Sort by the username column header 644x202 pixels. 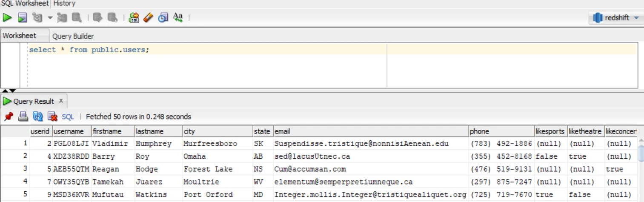72,131
